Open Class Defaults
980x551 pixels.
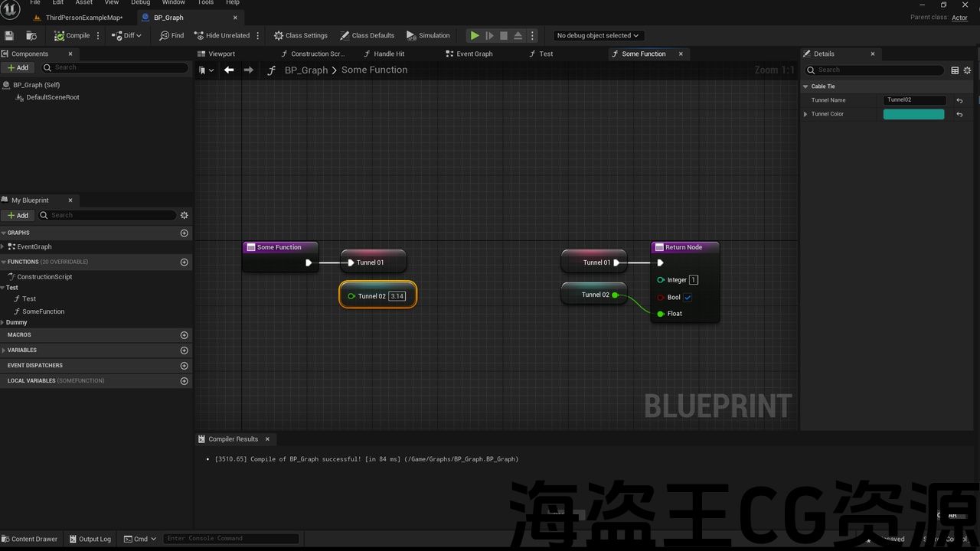point(367,35)
